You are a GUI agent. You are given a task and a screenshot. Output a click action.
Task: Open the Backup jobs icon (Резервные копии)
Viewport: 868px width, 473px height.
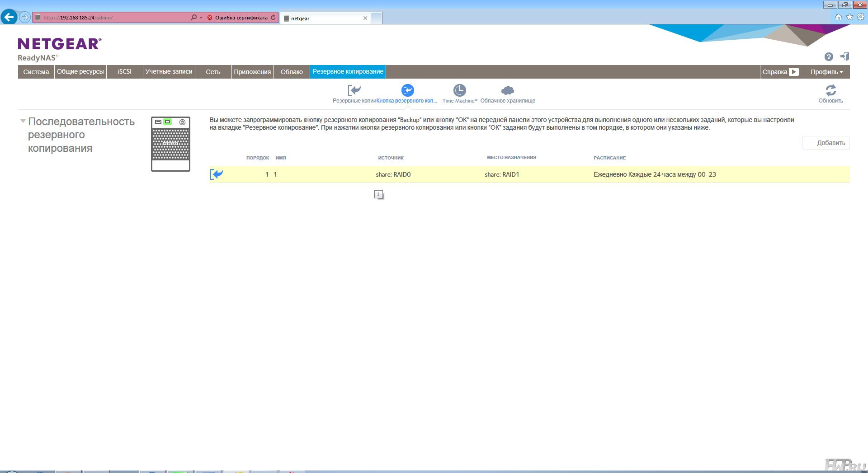[x=354, y=90]
